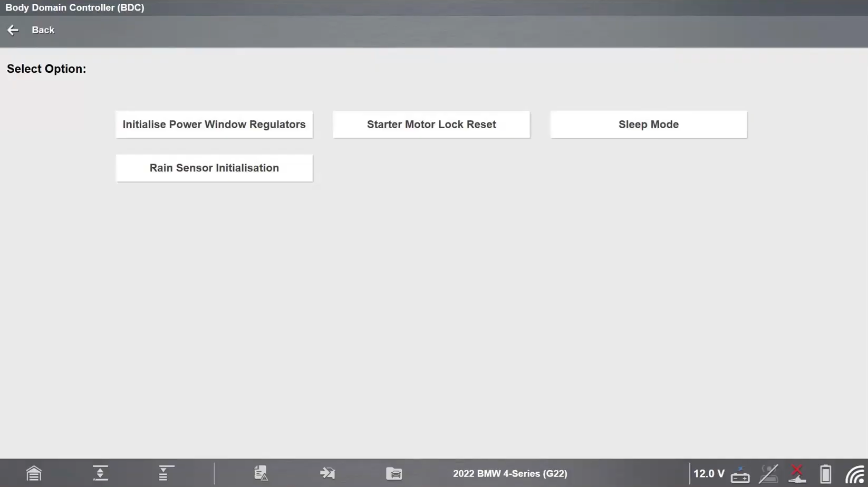This screenshot has height=487, width=868.
Task: Open the vehicle folder icon
Action: tap(394, 473)
